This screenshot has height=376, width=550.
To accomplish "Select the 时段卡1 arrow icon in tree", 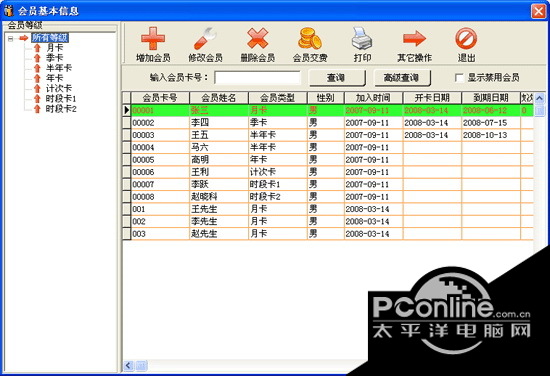I will 37,98.
